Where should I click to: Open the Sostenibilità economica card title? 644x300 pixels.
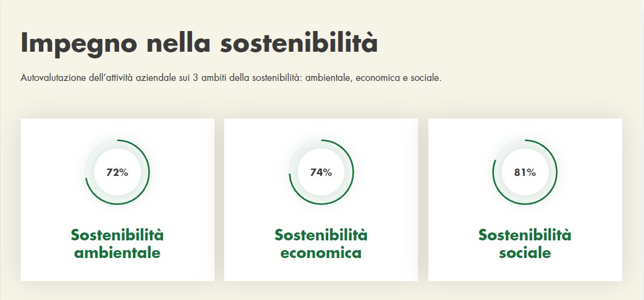[x=321, y=243]
